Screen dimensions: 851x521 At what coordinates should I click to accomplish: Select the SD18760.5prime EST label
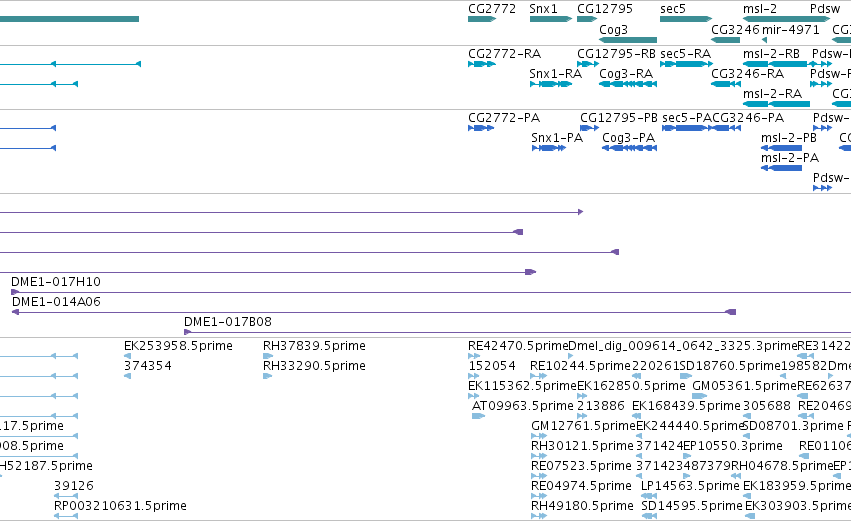click(731, 366)
